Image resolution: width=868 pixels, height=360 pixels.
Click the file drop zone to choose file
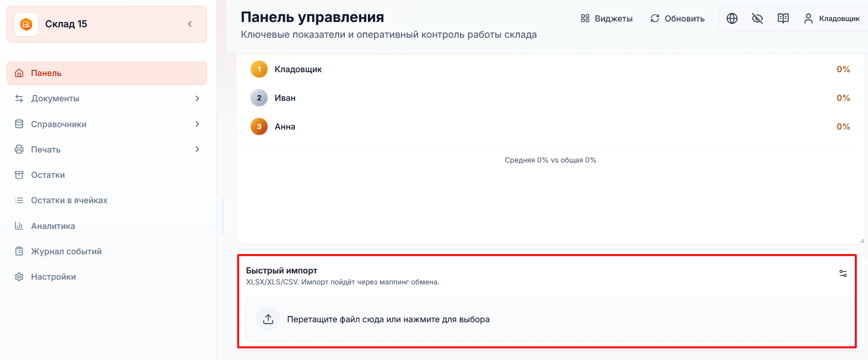[550, 319]
